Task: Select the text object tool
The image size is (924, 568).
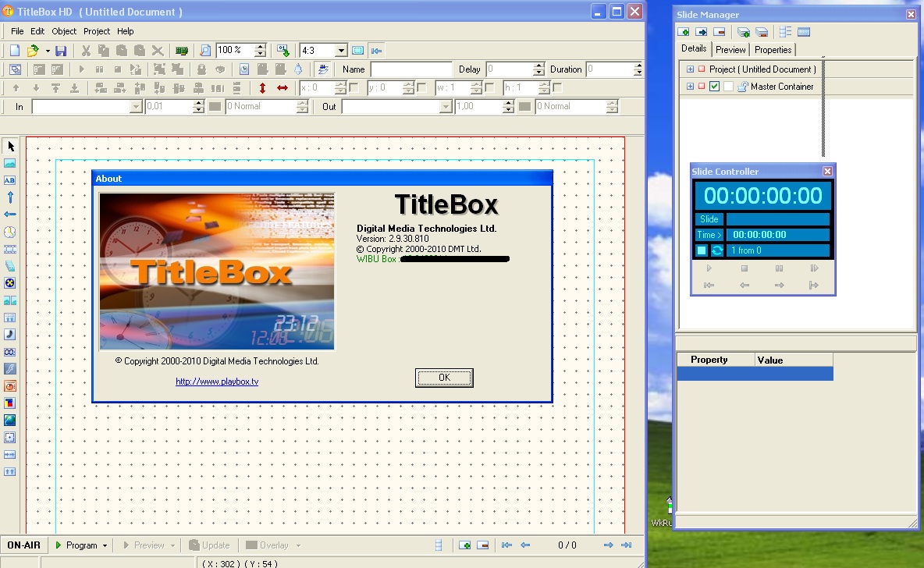Action: click(x=10, y=180)
